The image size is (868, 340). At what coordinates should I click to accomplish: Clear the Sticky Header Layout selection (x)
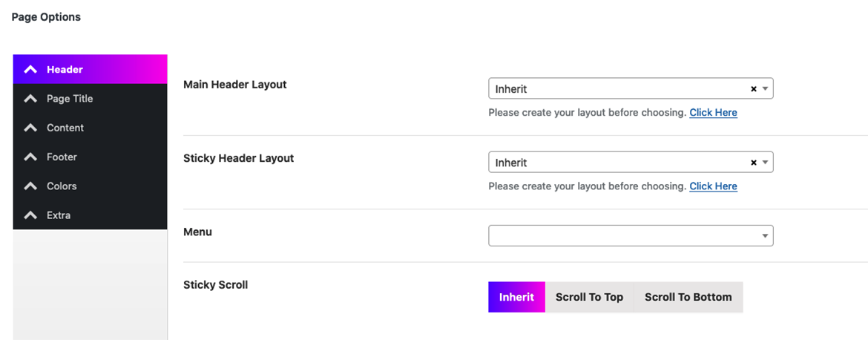tap(754, 163)
